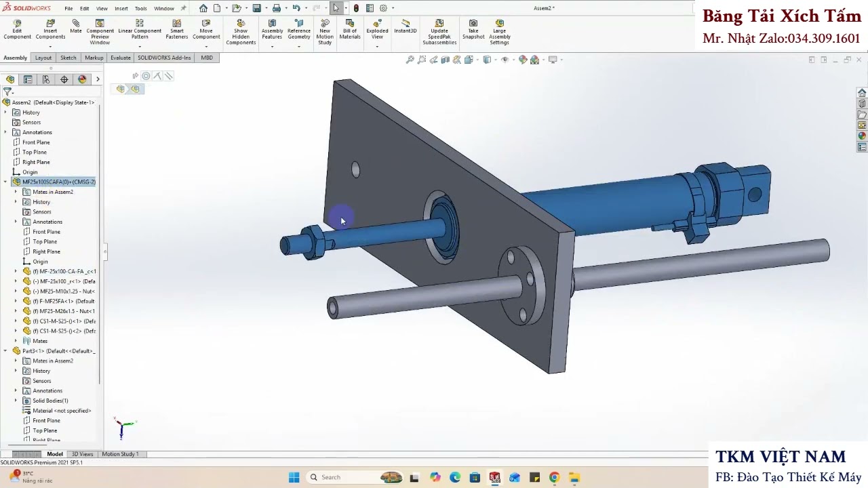The width and height of the screenshot is (868, 488).
Task: Click the Linear Component Pattern tool
Action: (x=140, y=30)
